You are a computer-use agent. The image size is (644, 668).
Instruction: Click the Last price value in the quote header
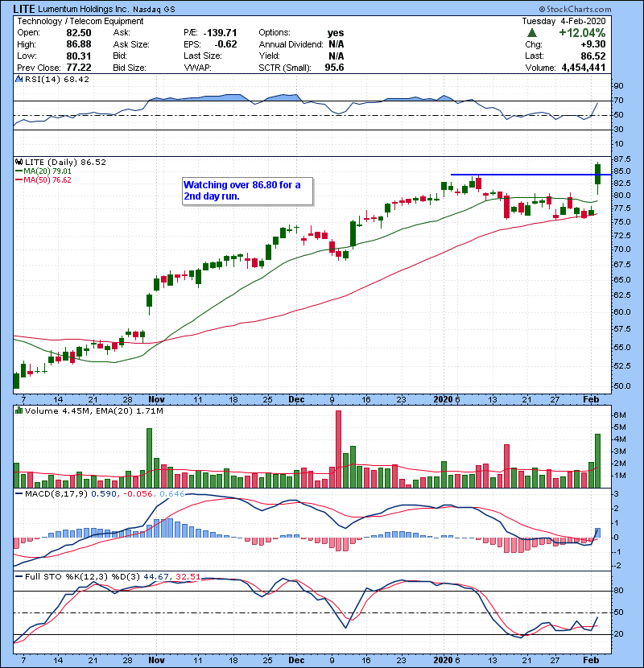click(592, 56)
